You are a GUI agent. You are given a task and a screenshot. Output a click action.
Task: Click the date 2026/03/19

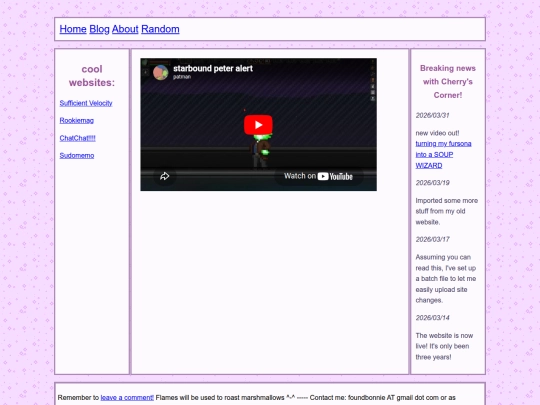pyautogui.click(x=433, y=183)
